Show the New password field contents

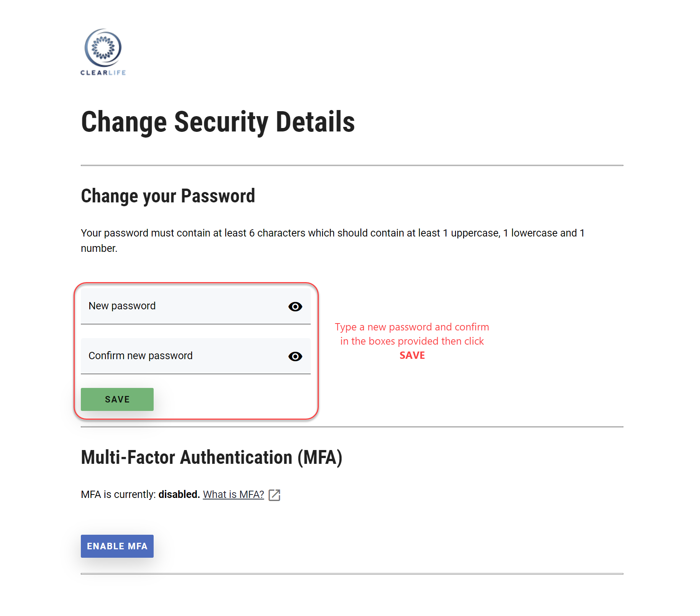(295, 307)
